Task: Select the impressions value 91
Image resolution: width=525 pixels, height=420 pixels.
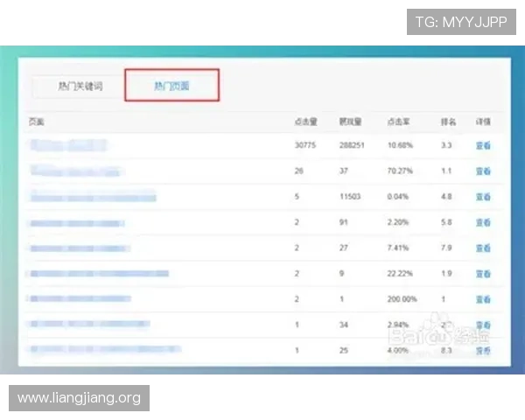Action: [344, 222]
